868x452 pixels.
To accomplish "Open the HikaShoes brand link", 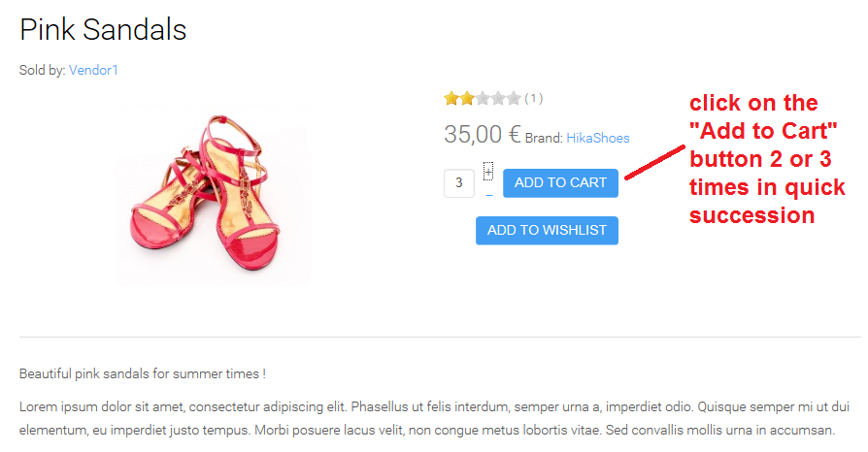I will click(x=597, y=138).
